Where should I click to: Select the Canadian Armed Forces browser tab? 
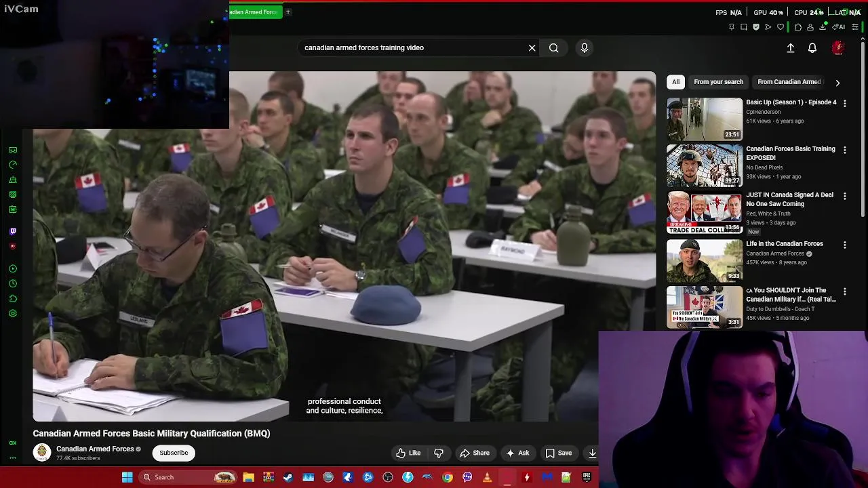point(254,12)
